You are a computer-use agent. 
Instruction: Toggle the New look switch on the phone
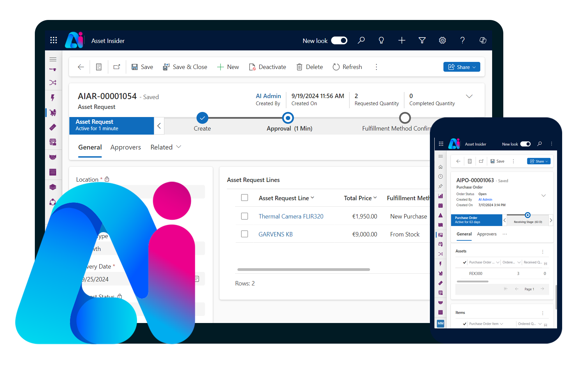(525, 144)
